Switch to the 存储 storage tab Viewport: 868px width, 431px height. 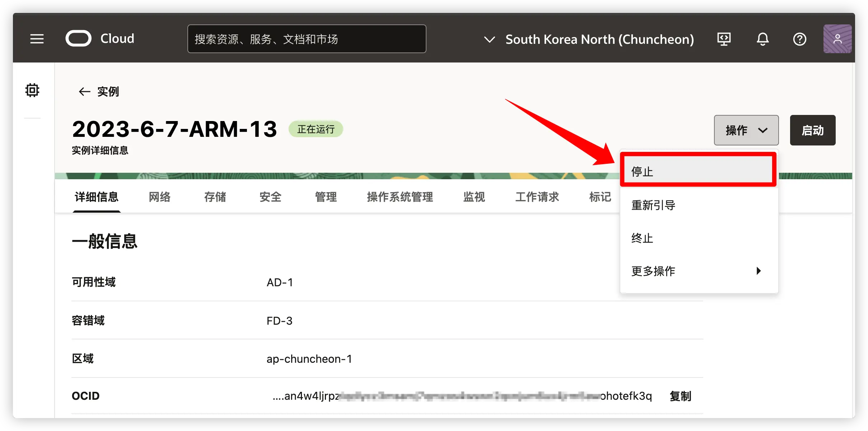coord(215,197)
